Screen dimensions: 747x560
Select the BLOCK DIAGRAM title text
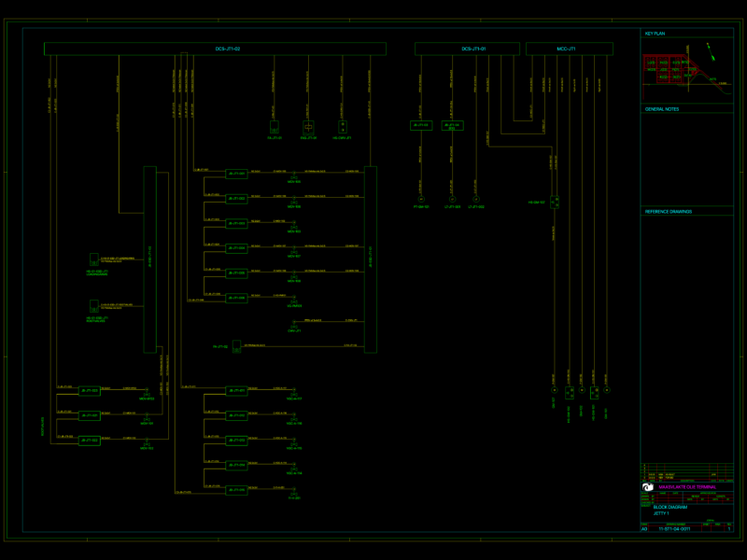670,507
